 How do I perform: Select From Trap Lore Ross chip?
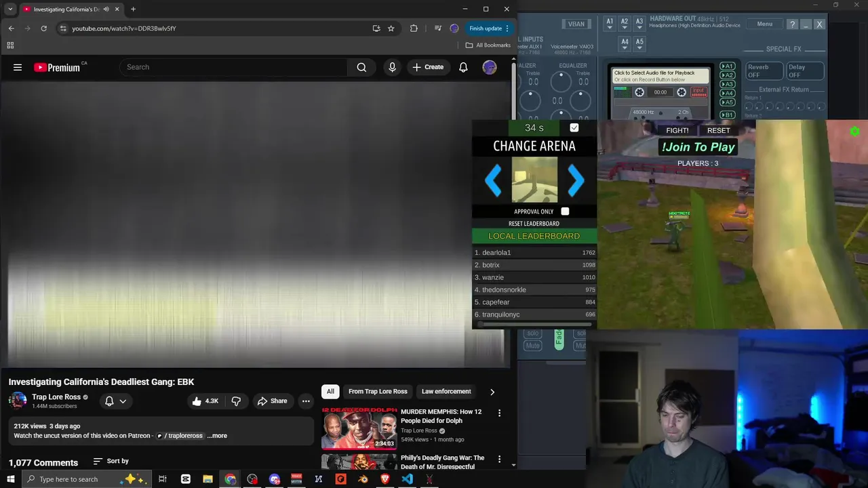378,391
